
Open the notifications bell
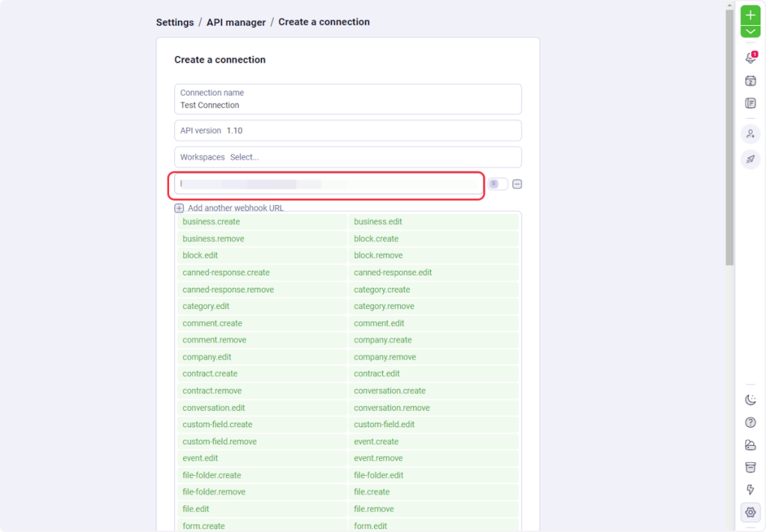[x=750, y=58]
